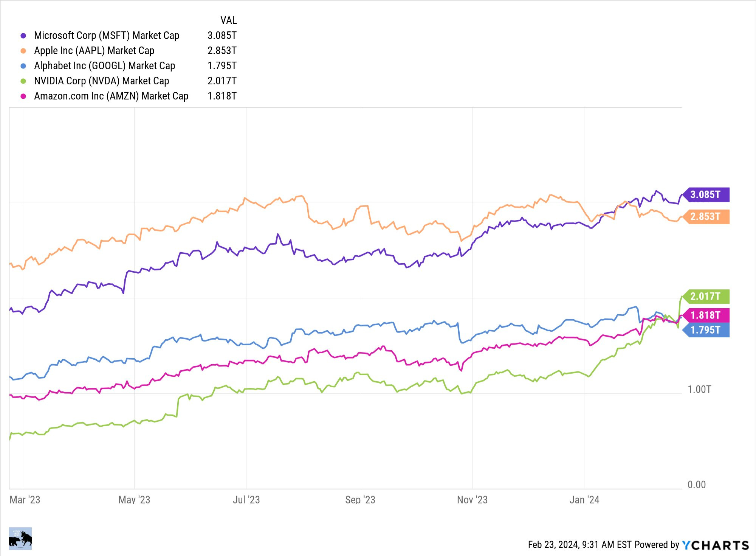Viewport: 756px width, 556px height.
Task: Click the green 2.017T value flag
Action: tap(706, 296)
